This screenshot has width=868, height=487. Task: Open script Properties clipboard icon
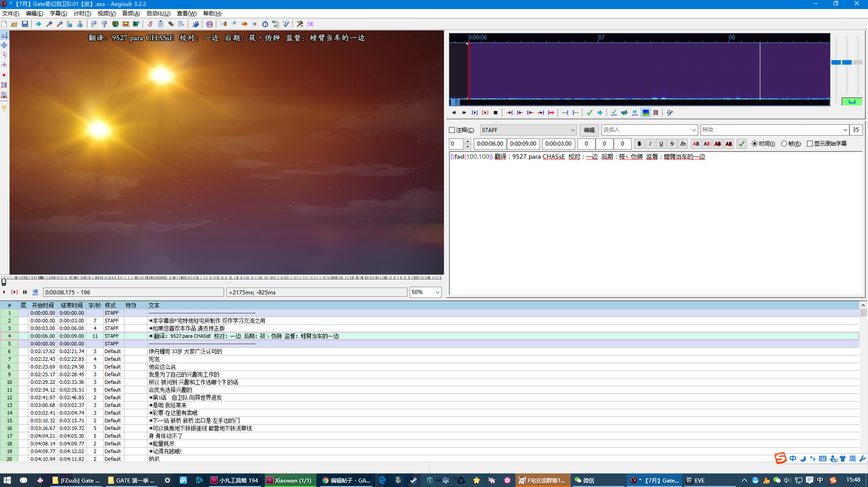tap(161, 24)
